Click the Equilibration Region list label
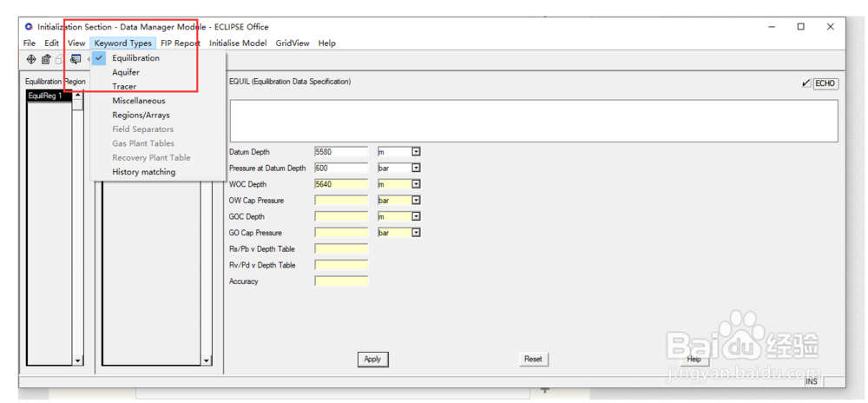 56,82
